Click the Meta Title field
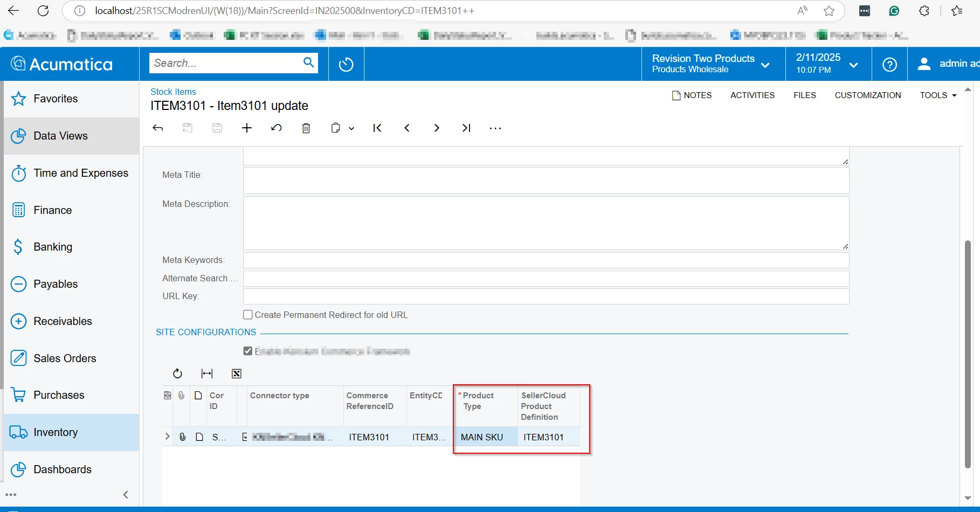980x512 pixels. tap(546, 181)
